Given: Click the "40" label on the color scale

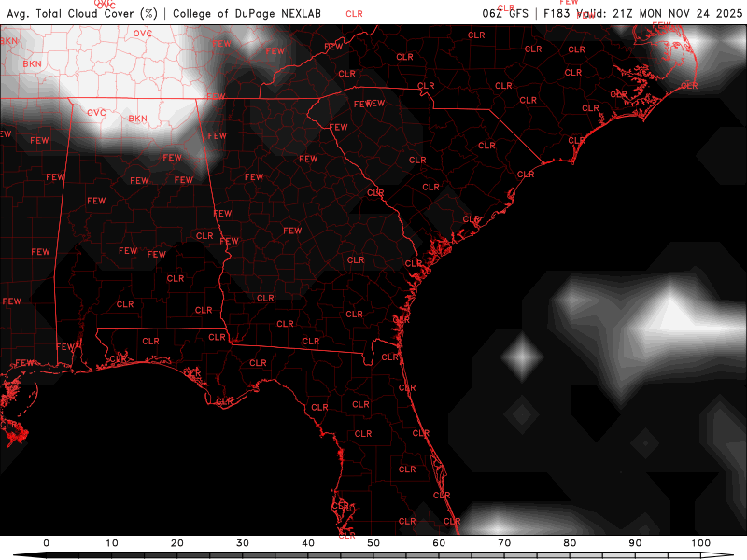Looking at the screenshot, I should pyautogui.click(x=308, y=543).
